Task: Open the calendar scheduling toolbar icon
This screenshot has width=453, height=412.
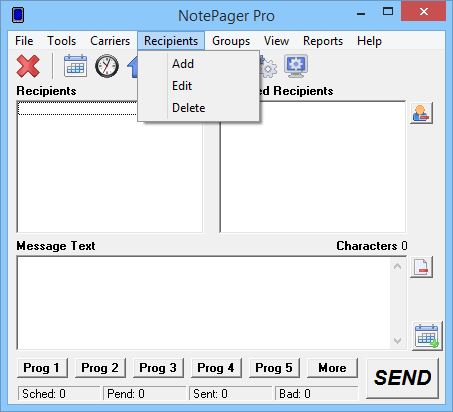Action: (75, 66)
